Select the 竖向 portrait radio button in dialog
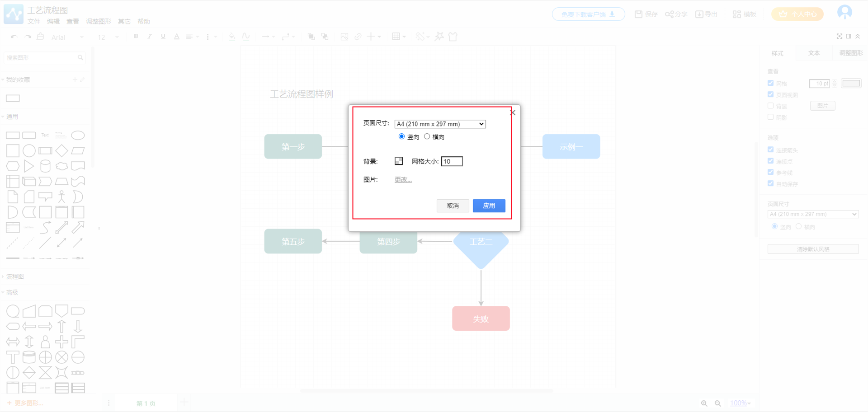Viewport: 868px width, 412px height. tap(401, 136)
